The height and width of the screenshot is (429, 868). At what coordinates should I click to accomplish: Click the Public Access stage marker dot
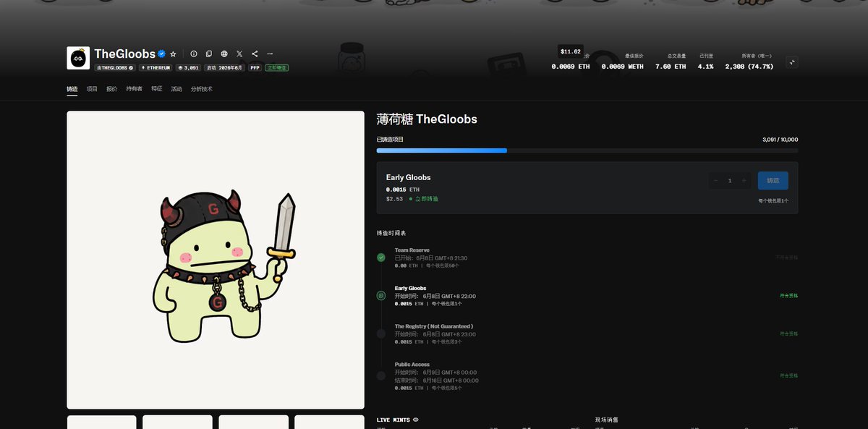coord(381,375)
